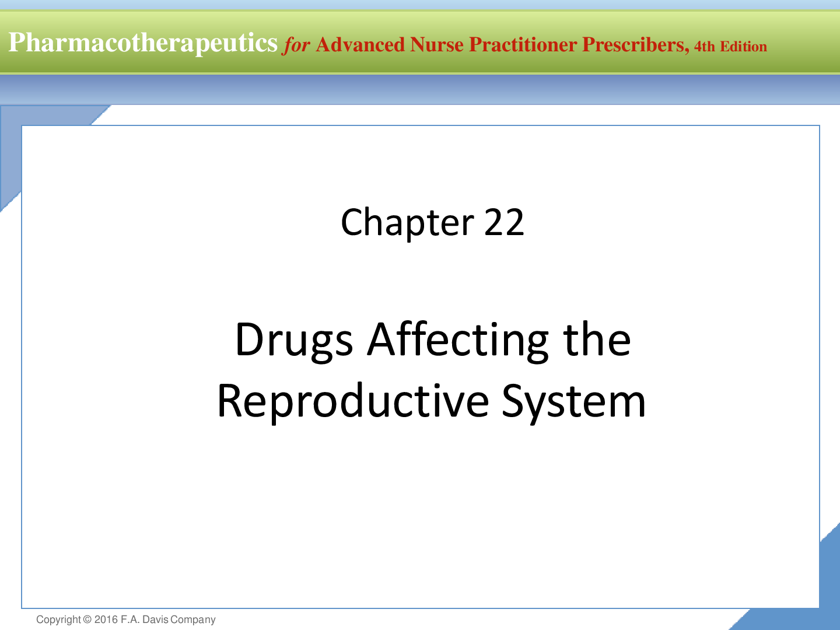The image size is (840, 630).
Task: Select the "4th Edition" text
Action: [x=730, y=47]
